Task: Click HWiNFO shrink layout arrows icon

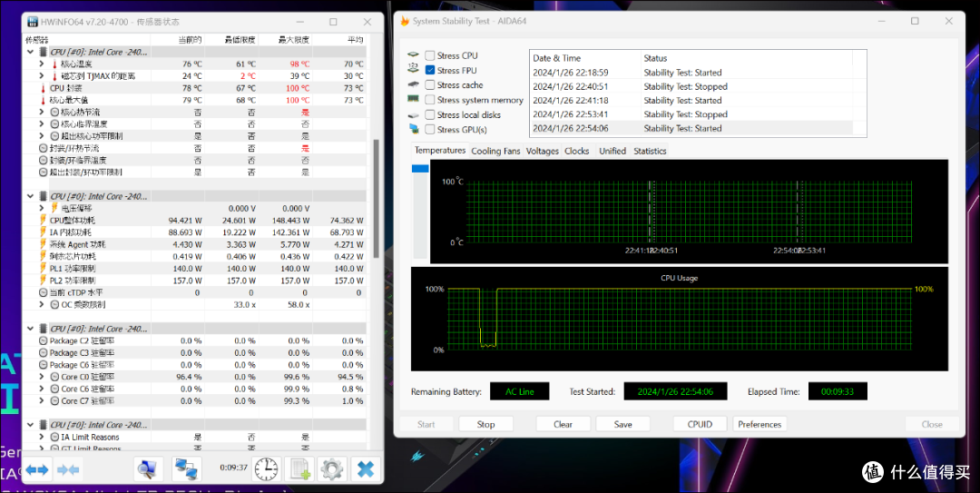Action: [x=68, y=469]
